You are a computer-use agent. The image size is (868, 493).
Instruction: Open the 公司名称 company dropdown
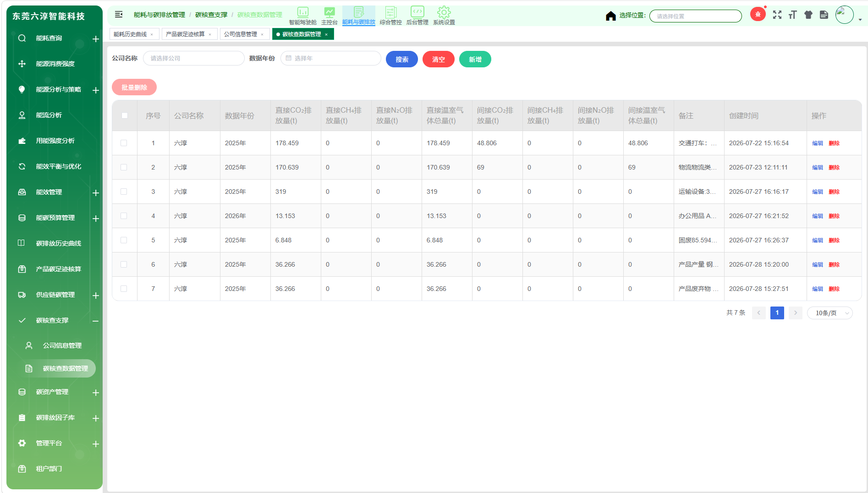click(x=194, y=58)
